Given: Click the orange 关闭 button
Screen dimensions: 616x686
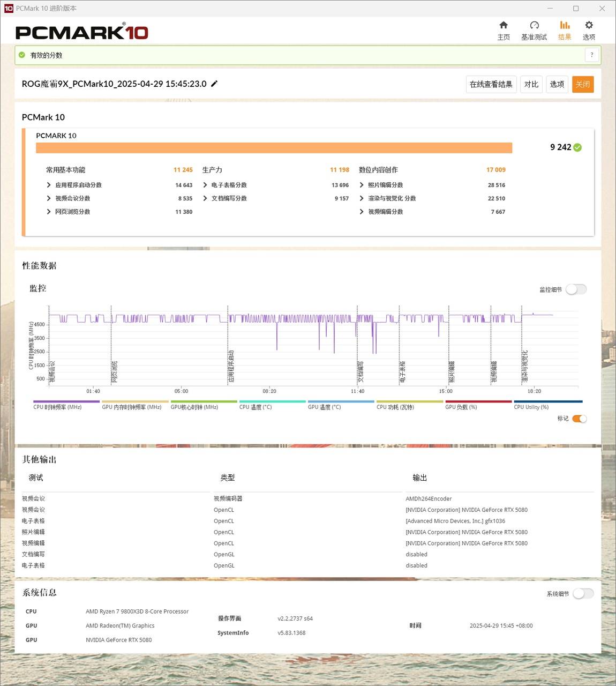Looking at the screenshot, I should click(x=583, y=84).
